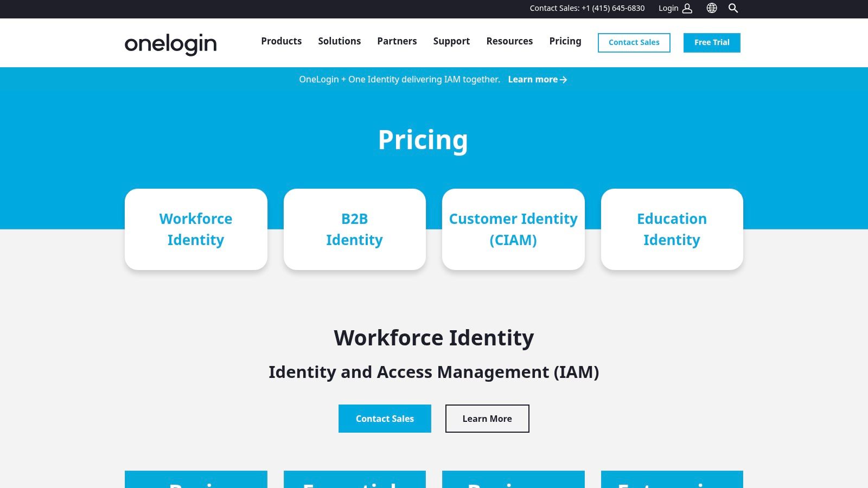
Task: Open the Support menu
Action: tap(451, 41)
